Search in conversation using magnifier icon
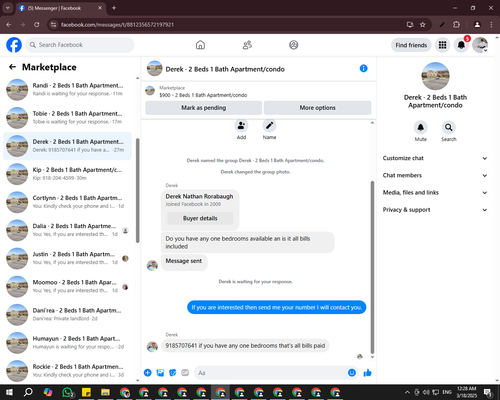 point(449,127)
